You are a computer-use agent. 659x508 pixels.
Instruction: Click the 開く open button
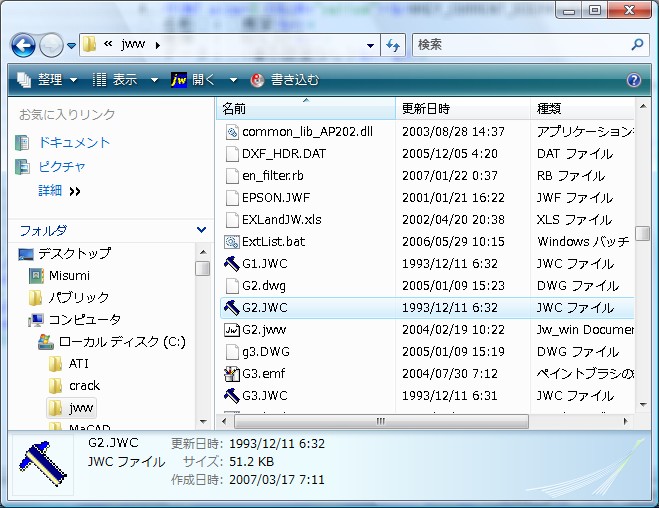coord(194,80)
